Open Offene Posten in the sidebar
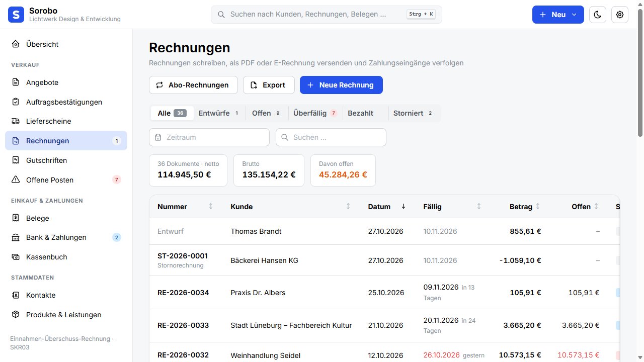644x362 pixels. [x=66, y=180]
